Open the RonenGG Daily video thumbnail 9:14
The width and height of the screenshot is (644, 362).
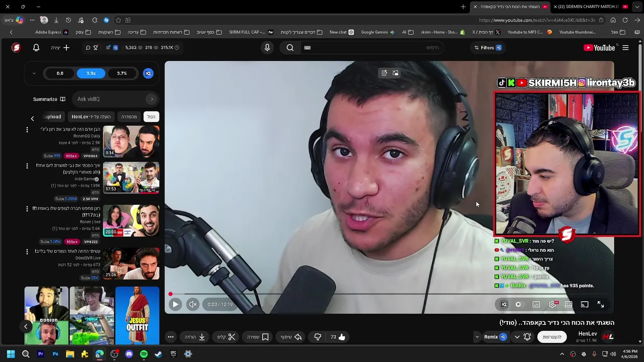(131, 141)
